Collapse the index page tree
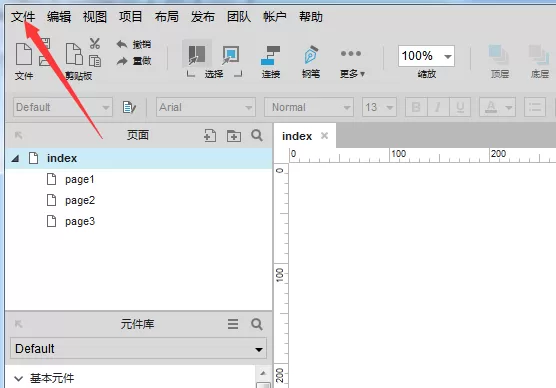 click(x=15, y=158)
